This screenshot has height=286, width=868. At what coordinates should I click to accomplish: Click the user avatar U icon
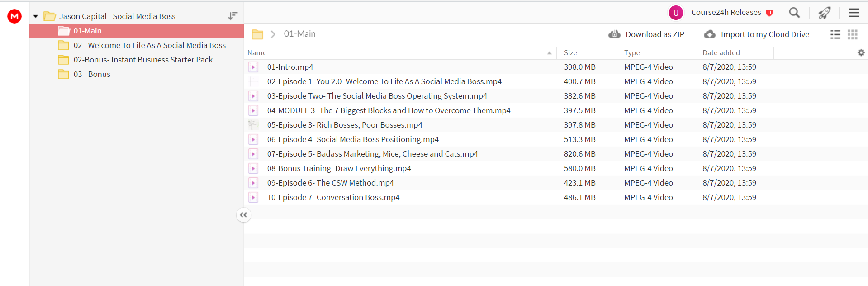[676, 13]
